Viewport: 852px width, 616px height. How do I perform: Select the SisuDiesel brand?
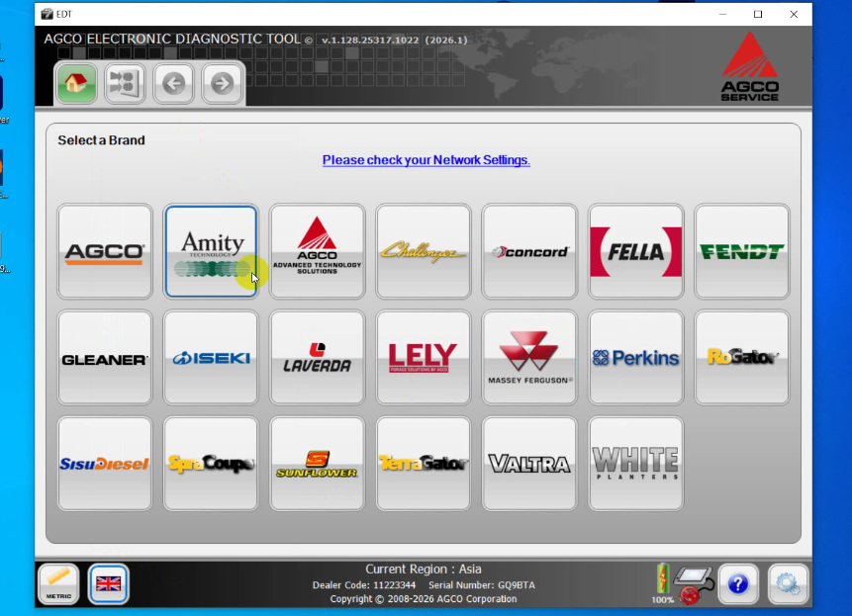point(104,463)
